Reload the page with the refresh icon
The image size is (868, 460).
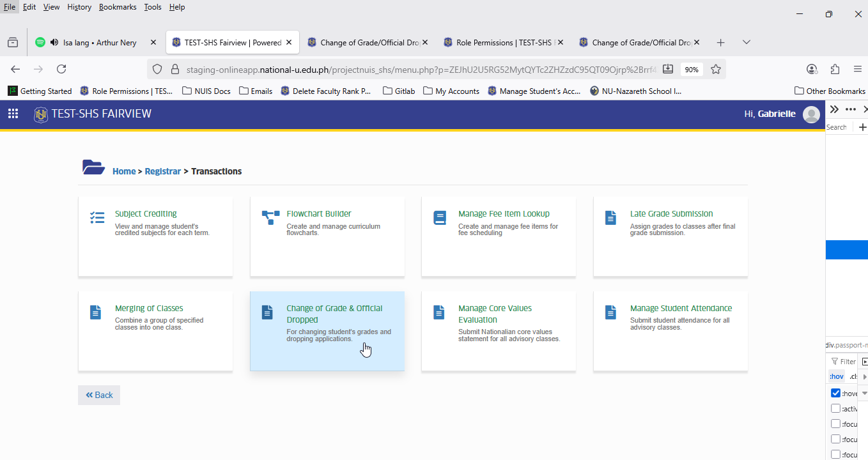point(61,69)
